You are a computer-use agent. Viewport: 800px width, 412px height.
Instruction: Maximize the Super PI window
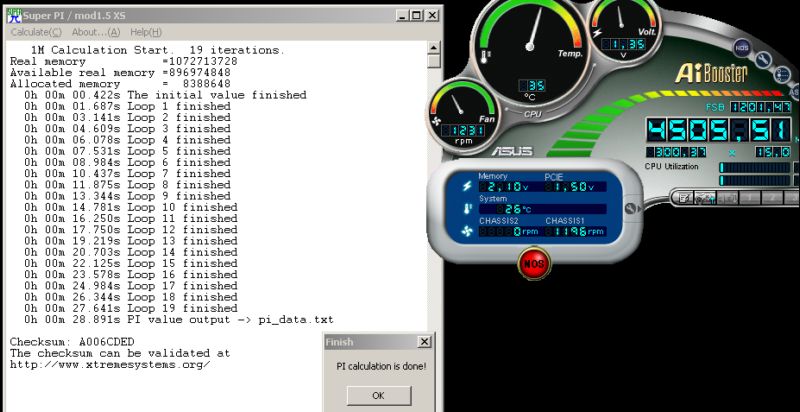(x=417, y=15)
